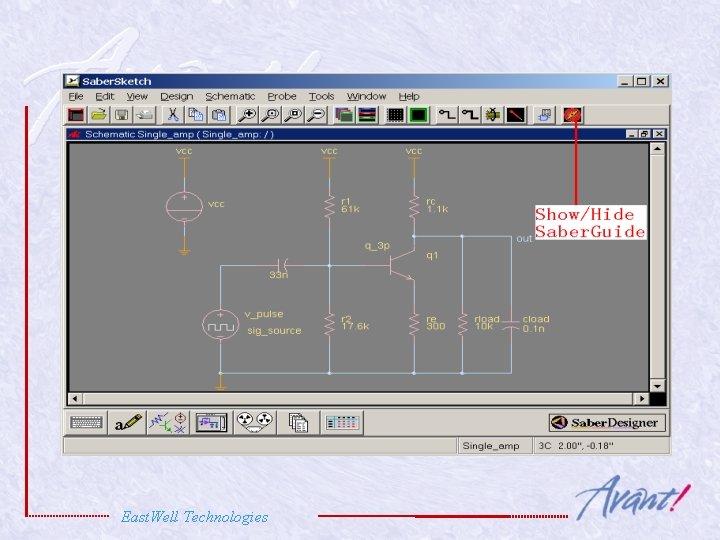Select the v_pulse square wave source symbol
This screenshot has height=540, width=720.
point(220,326)
